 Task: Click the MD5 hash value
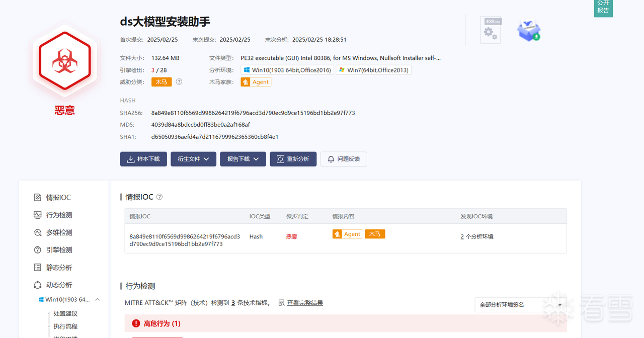click(201, 125)
